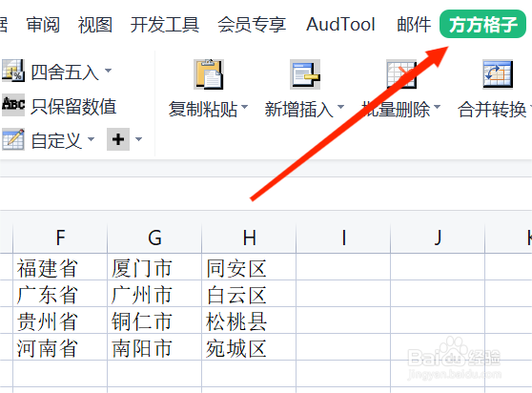Viewport: 532px width, 393px height.
Task: Click the 复制粘贴 clipboard icon
Action: 209,74
